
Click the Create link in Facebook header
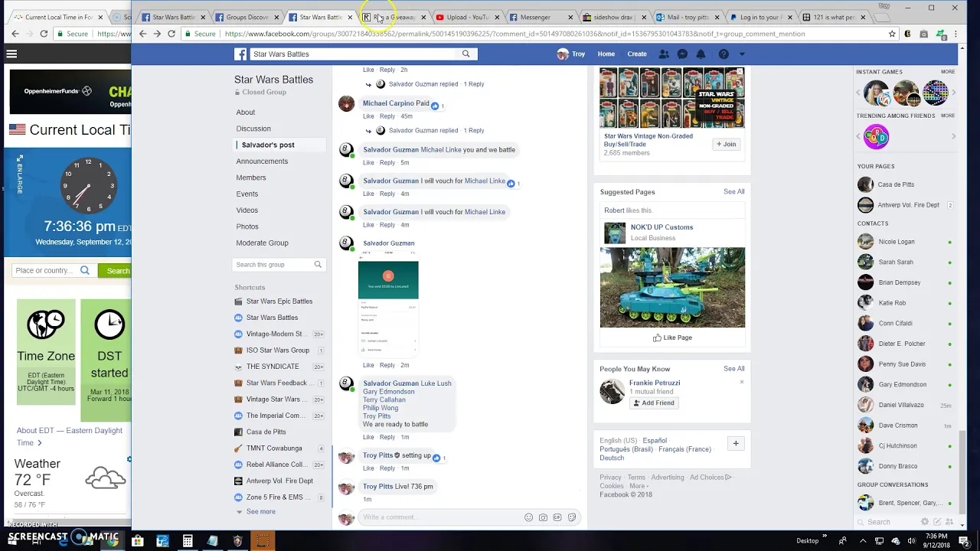637,54
